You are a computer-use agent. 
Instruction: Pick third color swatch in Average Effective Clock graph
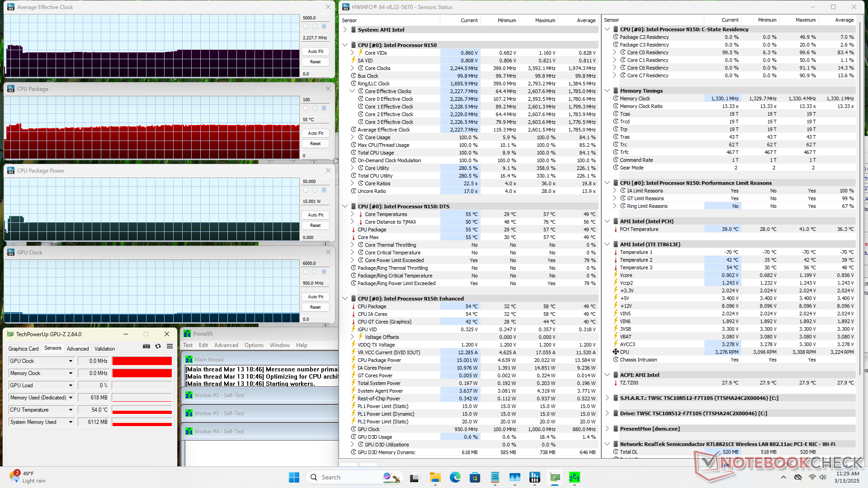pyautogui.click(x=324, y=27)
